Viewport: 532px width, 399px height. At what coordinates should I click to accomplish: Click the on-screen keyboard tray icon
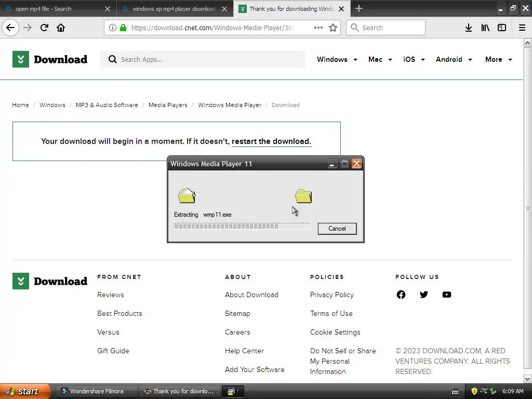point(455,392)
